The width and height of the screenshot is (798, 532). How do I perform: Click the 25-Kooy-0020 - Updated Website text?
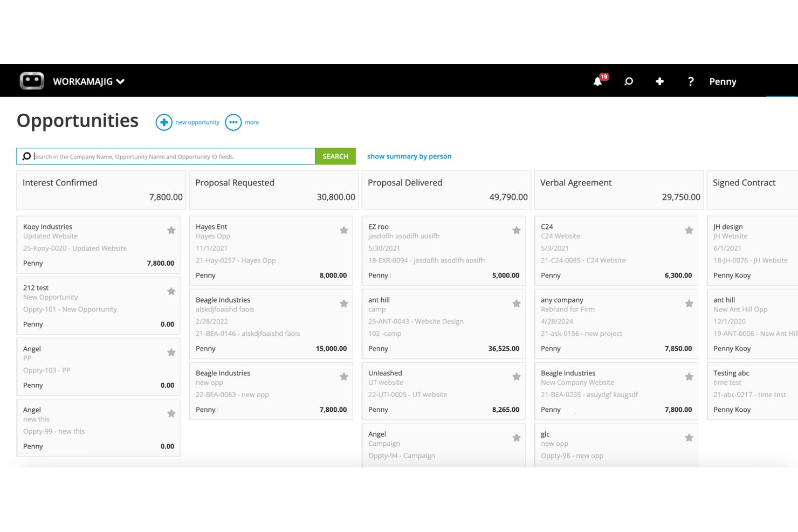coord(75,248)
